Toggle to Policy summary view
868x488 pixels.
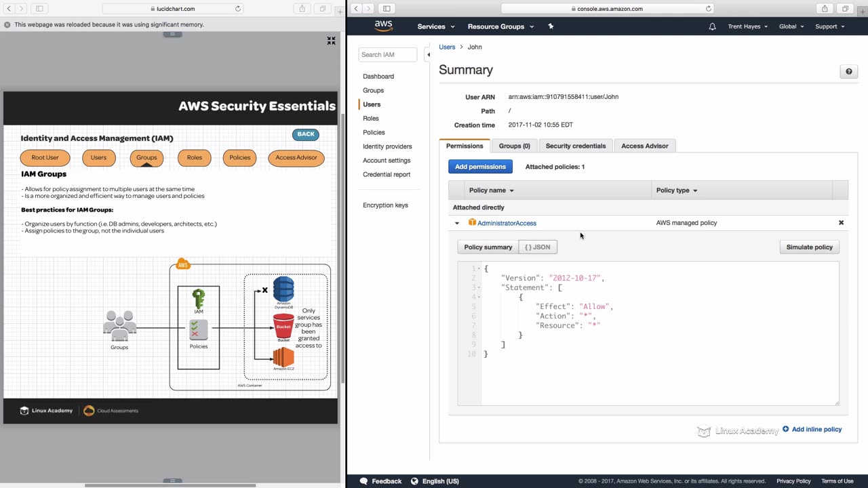coord(488,247)
